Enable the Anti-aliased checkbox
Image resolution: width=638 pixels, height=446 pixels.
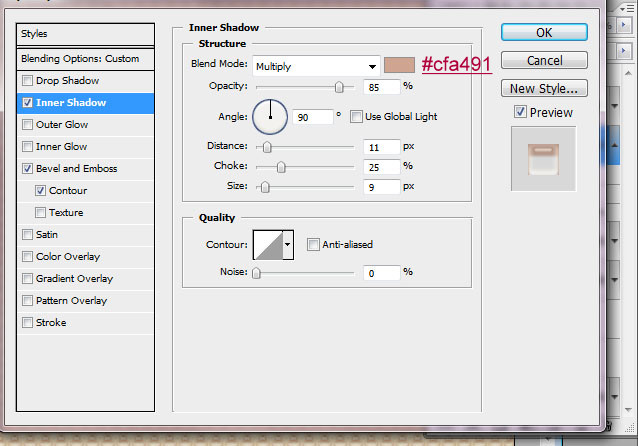314,244
